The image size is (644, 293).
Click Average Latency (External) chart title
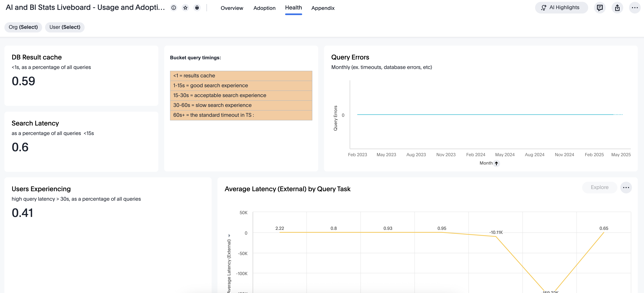point(288,189)
